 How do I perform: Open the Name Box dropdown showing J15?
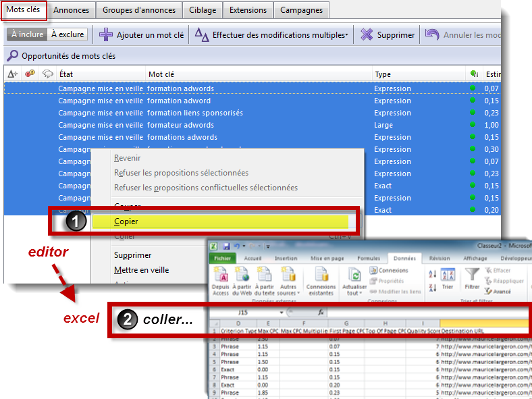282,313
